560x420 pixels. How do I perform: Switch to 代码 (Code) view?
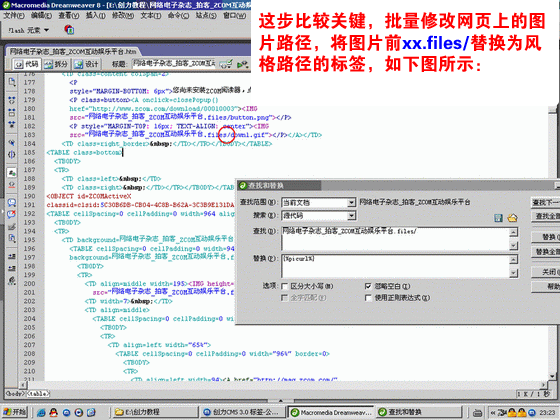(26, 64)
